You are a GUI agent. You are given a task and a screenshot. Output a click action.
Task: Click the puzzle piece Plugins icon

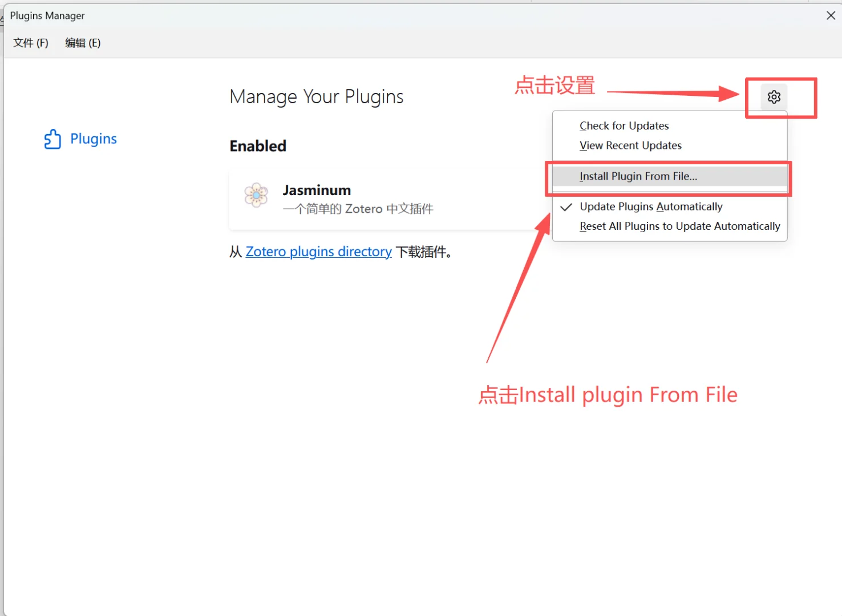[52, 139]
